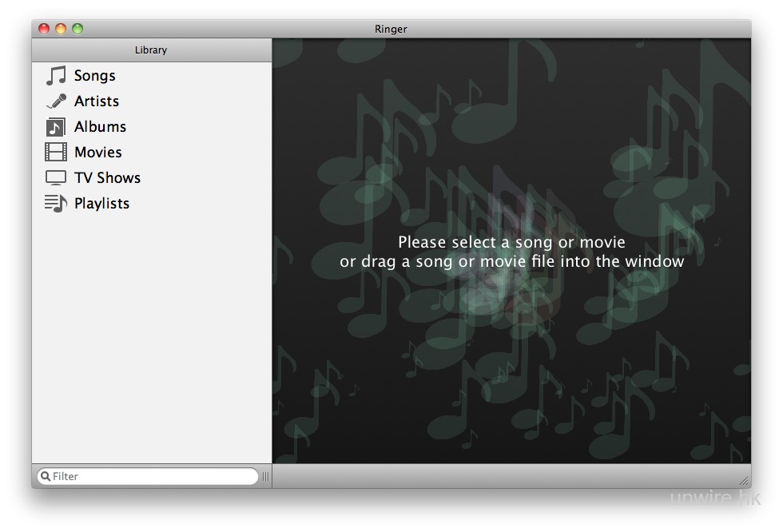Select the Songs library category

tap(94, 76)
